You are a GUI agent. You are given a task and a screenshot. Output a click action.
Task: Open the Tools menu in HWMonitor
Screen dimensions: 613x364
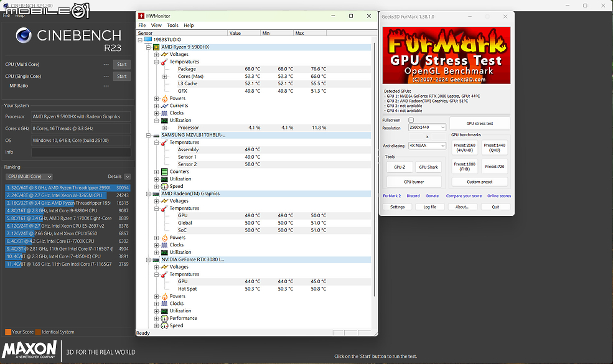click(x=172, y=25)
